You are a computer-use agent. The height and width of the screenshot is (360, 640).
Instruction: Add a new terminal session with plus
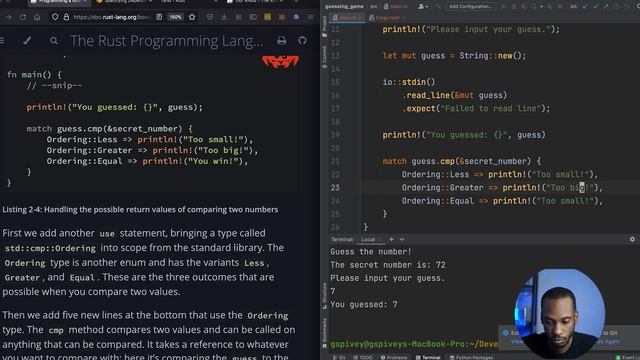tap(391, 239)
